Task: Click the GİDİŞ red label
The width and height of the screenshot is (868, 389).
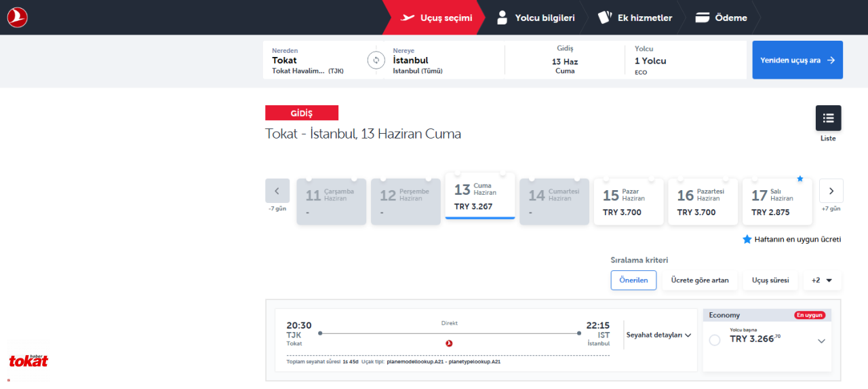Action: pos(302,113)
